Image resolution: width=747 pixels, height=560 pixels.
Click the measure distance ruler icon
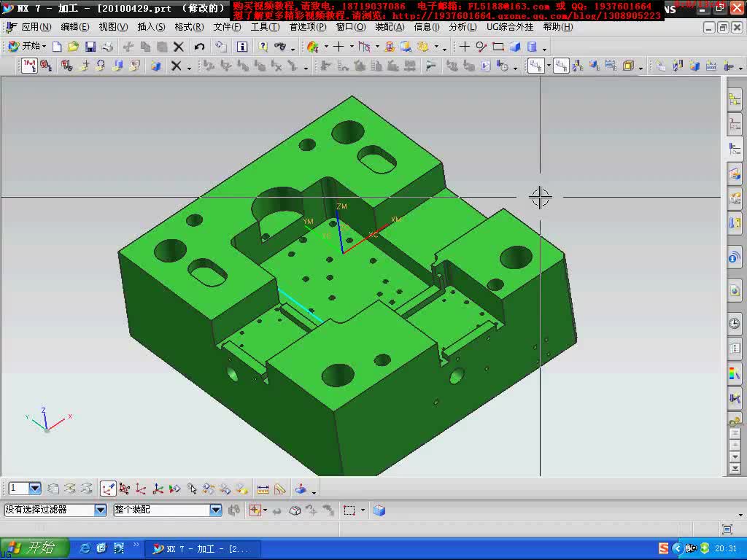(x=263, y=489)
